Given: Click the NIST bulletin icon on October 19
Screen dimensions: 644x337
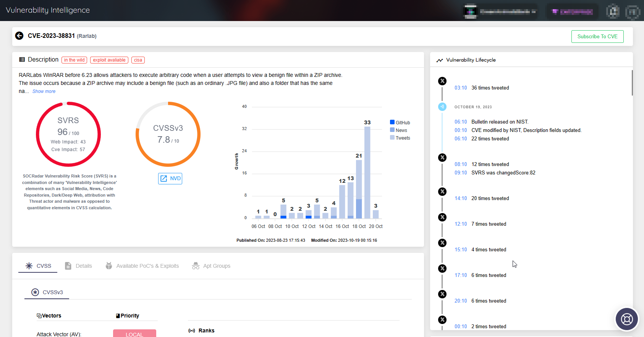Looking at the screenshot, I should coord(442,107).
